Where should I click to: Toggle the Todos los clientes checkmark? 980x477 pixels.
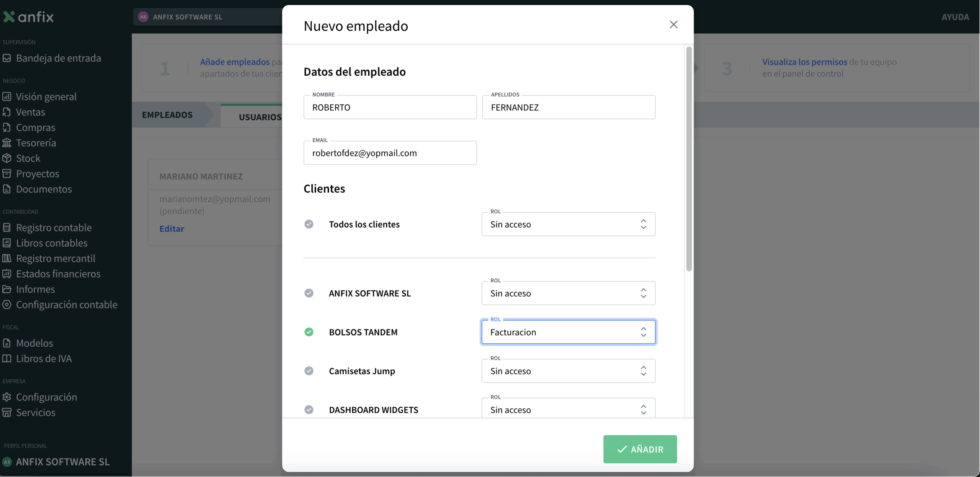coord(309,224)
